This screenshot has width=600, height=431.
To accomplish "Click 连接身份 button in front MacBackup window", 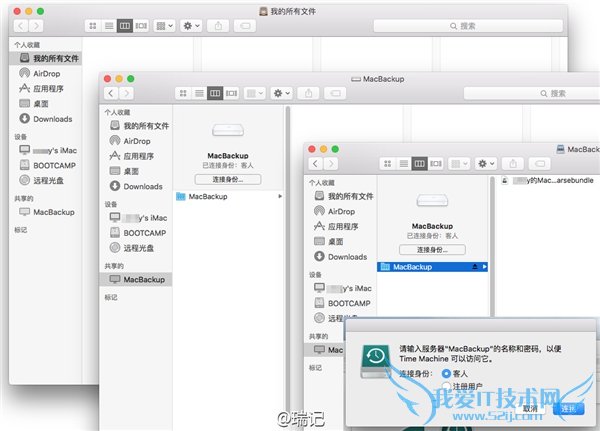I will 432,250.
